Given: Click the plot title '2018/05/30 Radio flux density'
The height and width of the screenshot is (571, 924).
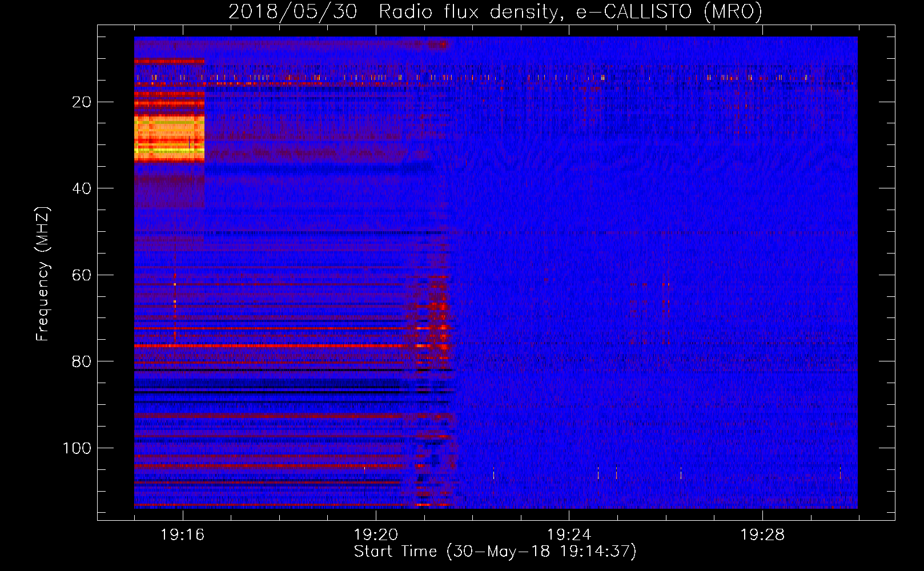Looking at the screenshot, I should (495, 12).
